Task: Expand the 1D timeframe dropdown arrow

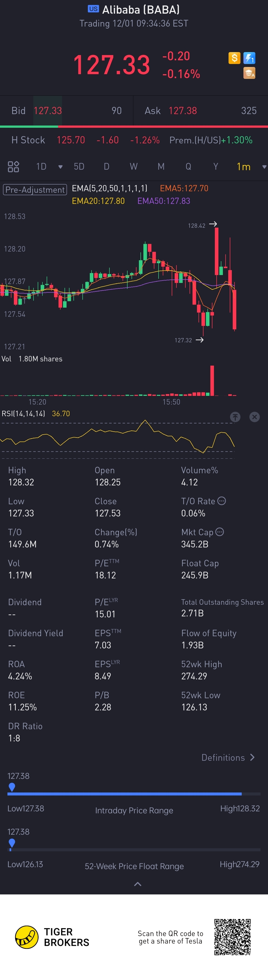Action: [60, 167]
